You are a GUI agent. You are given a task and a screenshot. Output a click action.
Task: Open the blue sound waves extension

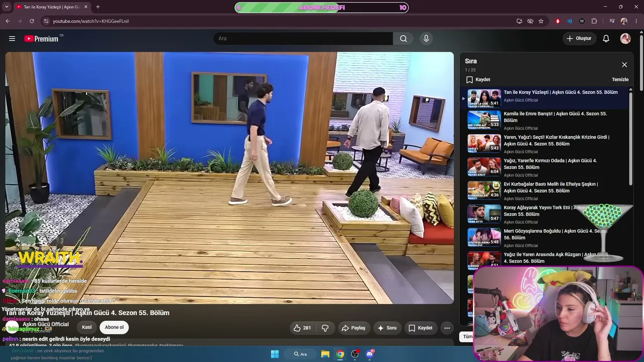(x=570, y=21)
